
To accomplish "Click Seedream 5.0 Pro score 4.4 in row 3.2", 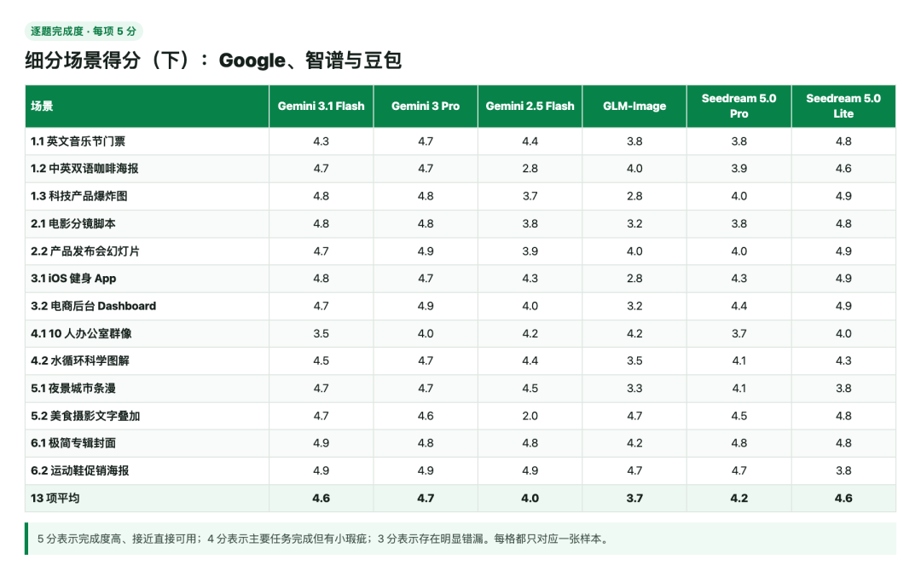I will coord(739,306).
